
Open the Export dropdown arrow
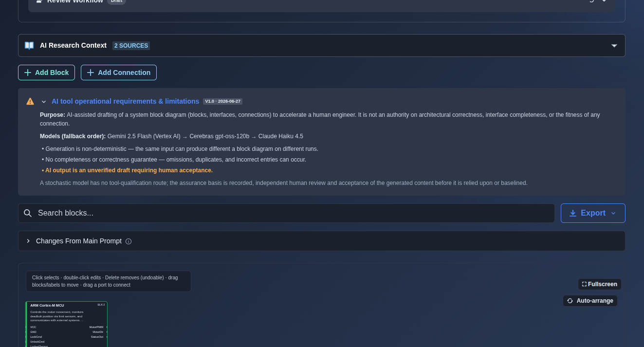[x=613, y=213]
